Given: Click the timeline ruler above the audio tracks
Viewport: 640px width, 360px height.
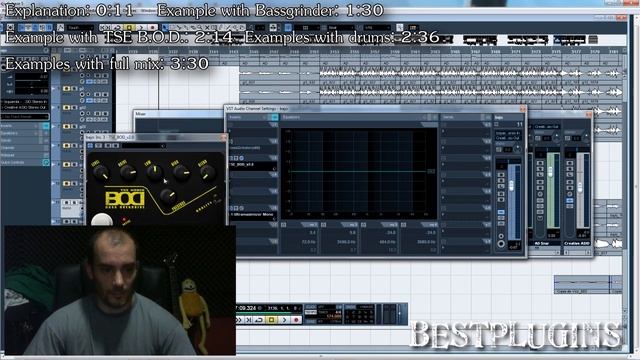Looking at the screenshot, I should pyautogui.click(x=369, y=52).
